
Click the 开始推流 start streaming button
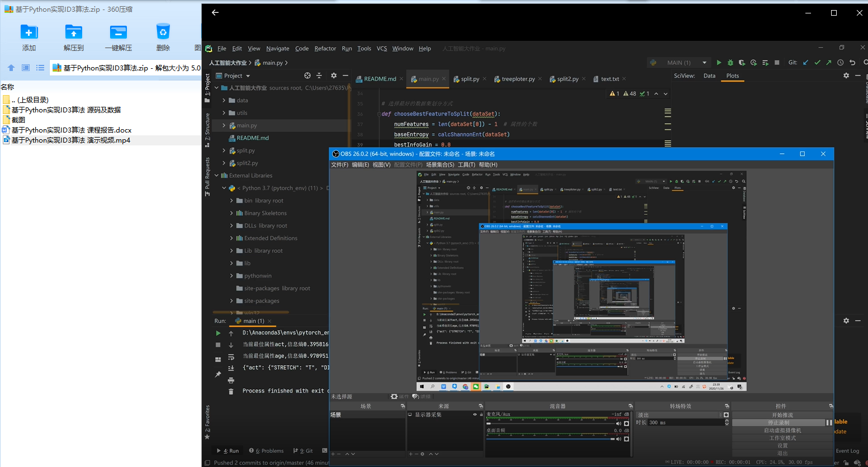tap(782, 415)
